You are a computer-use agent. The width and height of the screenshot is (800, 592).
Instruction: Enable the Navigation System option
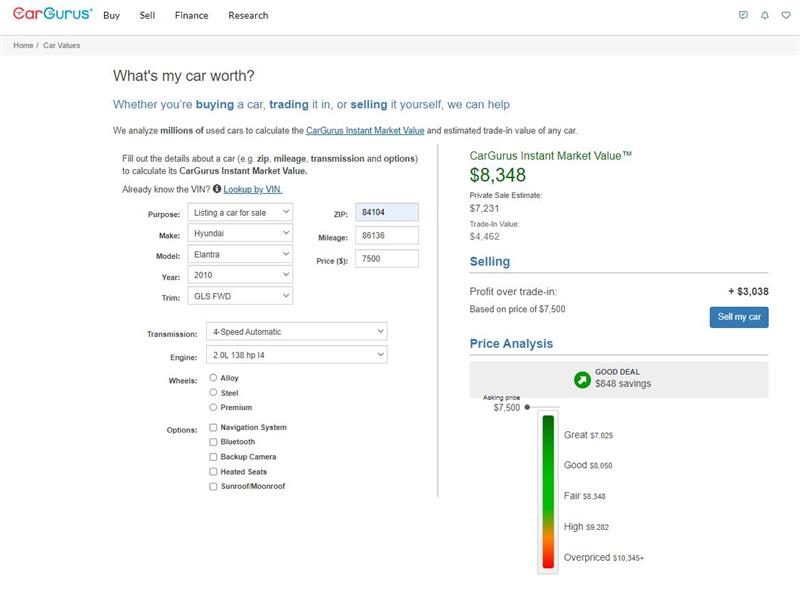click(213, 427)
